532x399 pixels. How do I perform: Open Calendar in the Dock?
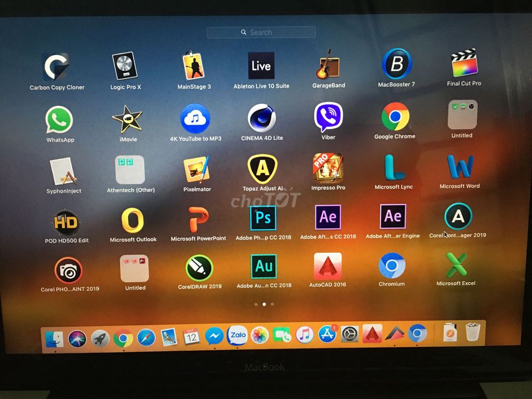click(192, 337)
